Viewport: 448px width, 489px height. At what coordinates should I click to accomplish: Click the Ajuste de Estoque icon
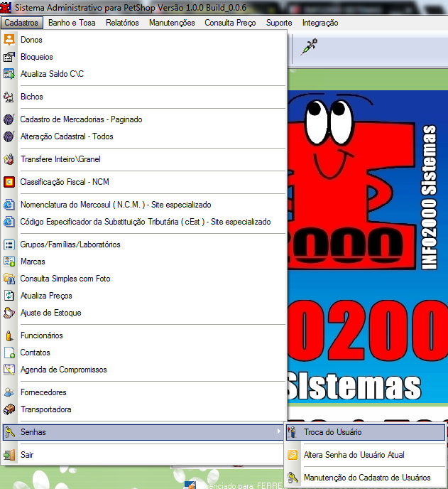tap(9, 313)
